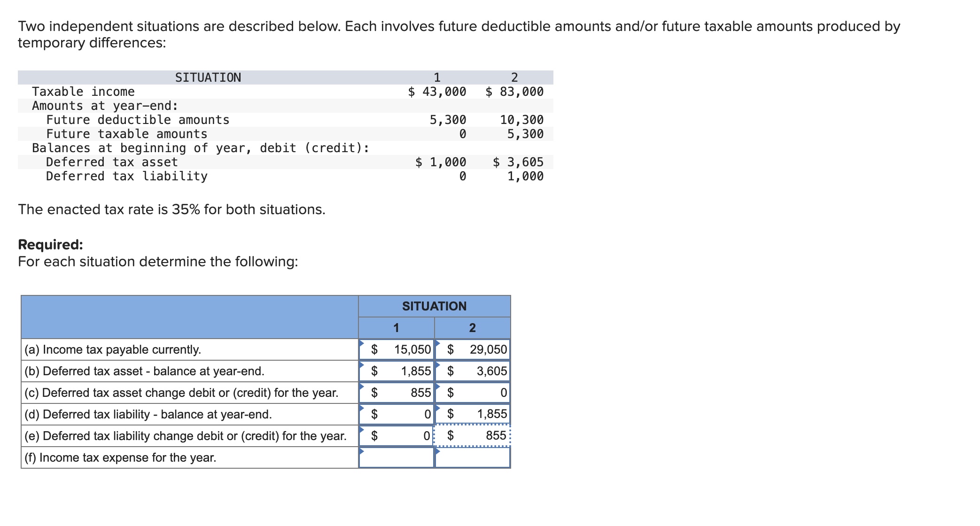Viewport: 980px width, 526px height.
Task: Click the Future deductible amounts row
Action: pos(137,120)
